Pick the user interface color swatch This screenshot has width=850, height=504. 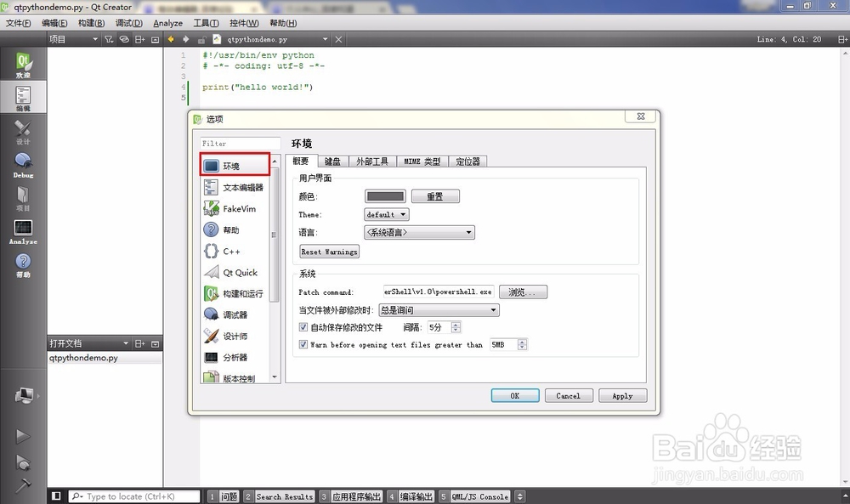pyautogui.click(x=385, y=196)
